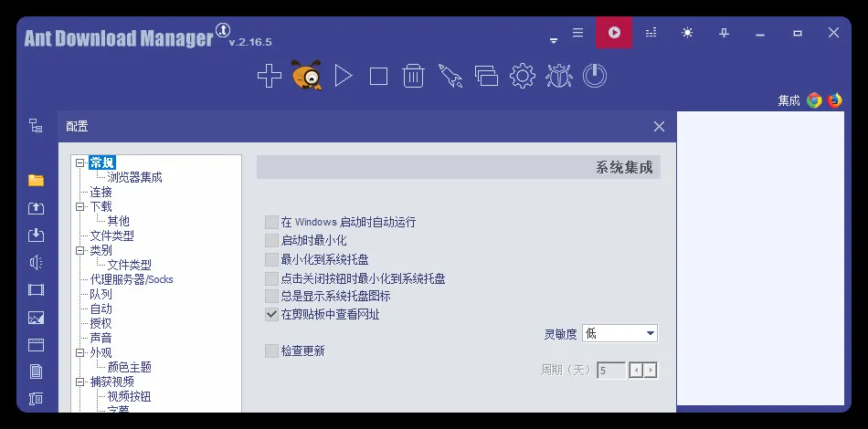Check the 启动时最小化 option

(x=271, y=240)
